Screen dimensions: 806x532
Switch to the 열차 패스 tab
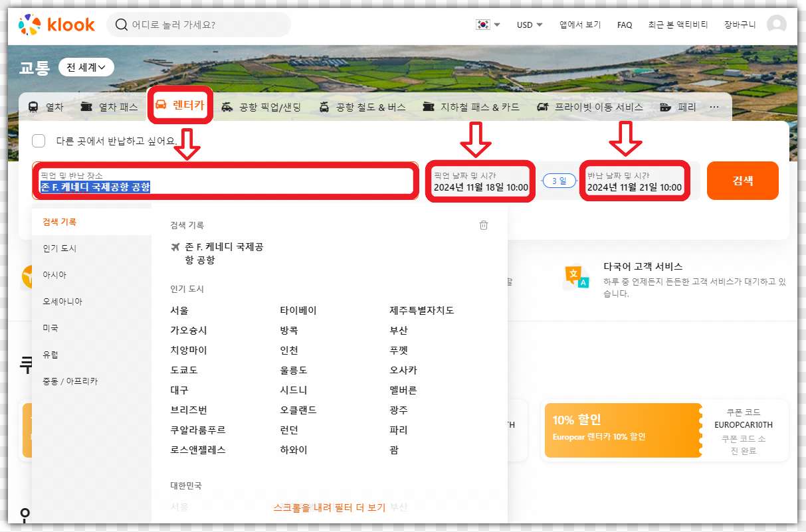[109, 107]
